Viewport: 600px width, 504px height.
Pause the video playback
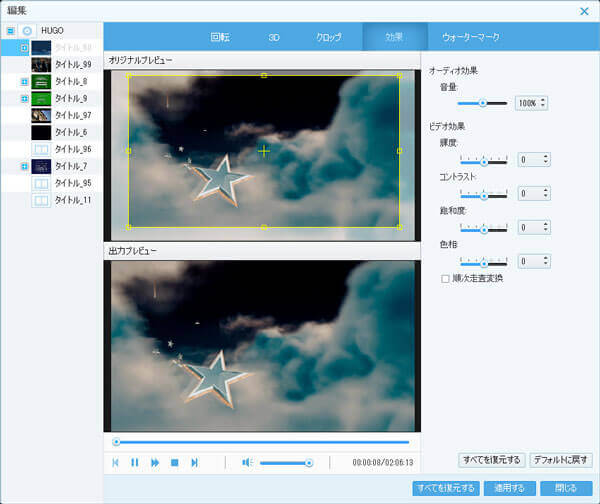click(x=135, y=462)
